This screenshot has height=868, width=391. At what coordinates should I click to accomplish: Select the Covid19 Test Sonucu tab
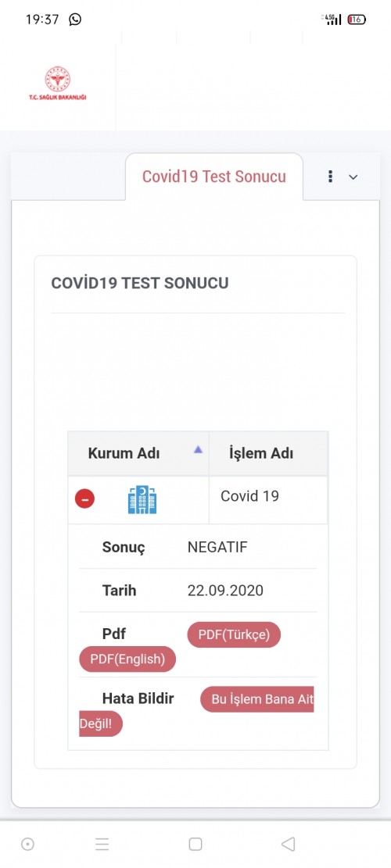pyautogui.click(x=214, y=177)
